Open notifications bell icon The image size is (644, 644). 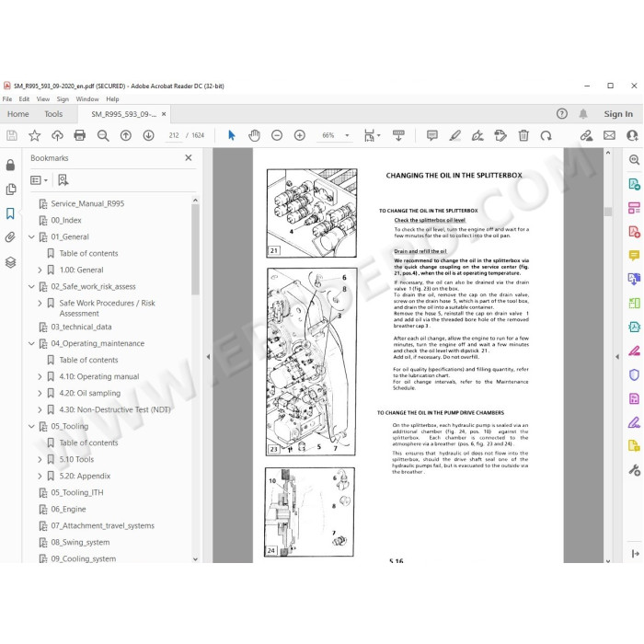tap(583, 114)
